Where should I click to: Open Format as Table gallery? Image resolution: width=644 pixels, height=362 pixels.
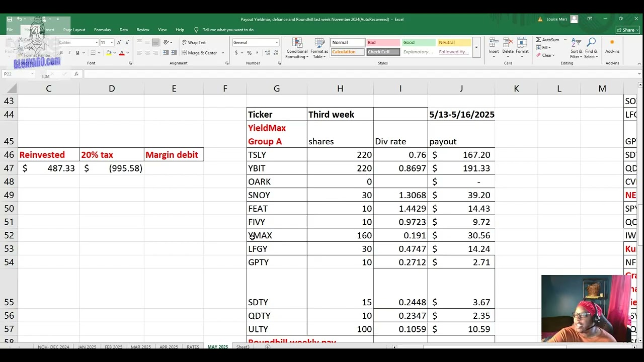coord(319,48)
